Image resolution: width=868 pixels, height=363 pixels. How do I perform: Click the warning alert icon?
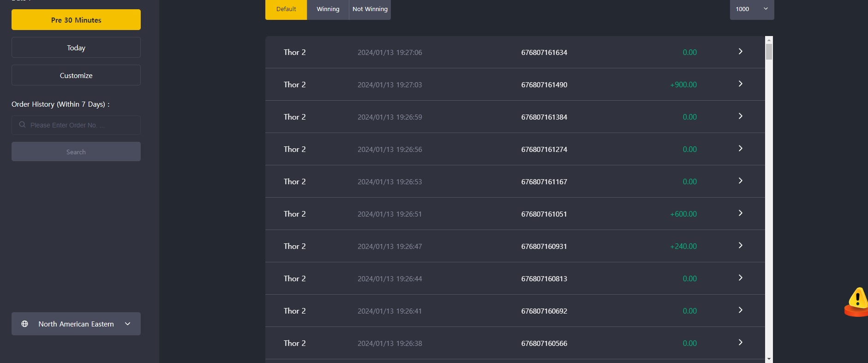pyautogui.click(x=856, y=302)
